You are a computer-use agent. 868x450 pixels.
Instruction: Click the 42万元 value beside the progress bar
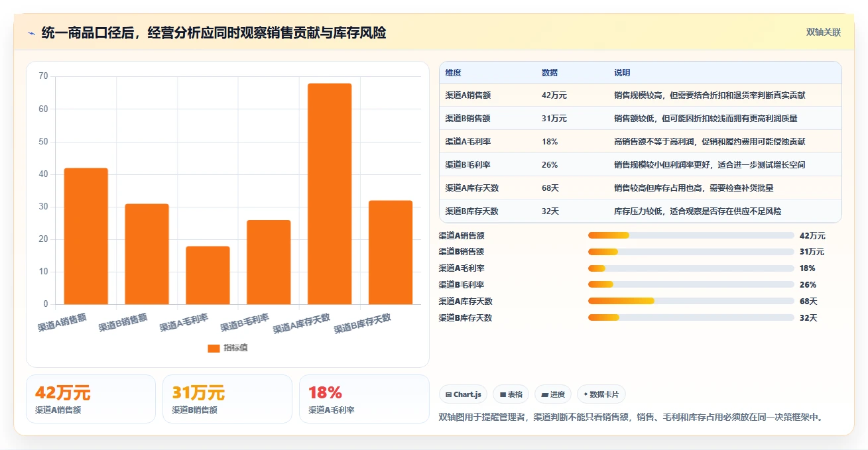[x=812, y=235]
